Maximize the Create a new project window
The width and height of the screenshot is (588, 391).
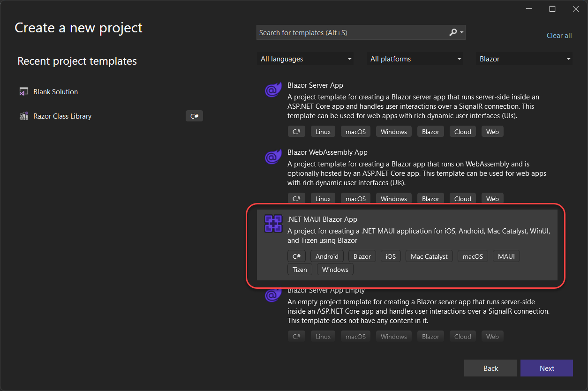click(552, 9)
